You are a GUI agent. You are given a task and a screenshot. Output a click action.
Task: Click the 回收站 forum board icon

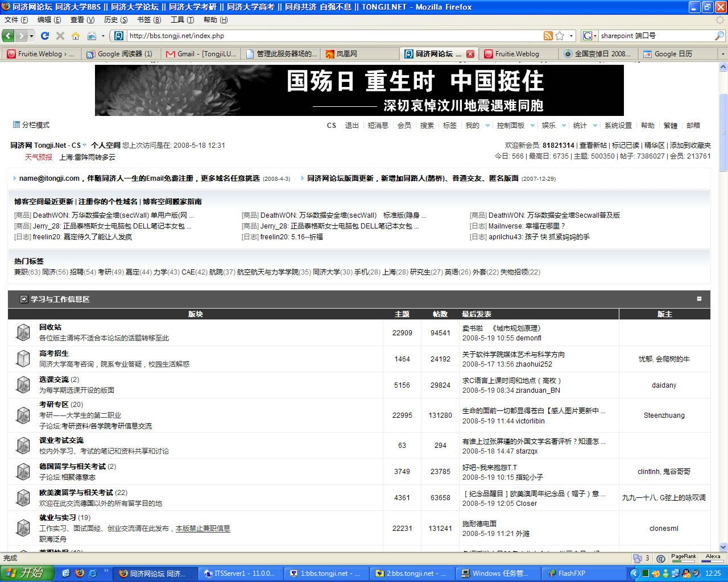tap(23, 332)
